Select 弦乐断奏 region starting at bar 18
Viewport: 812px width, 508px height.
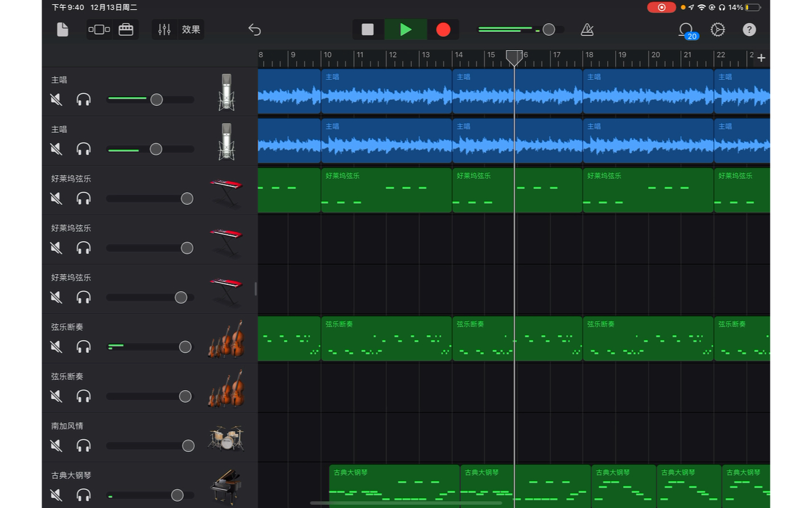click(648, 339)
